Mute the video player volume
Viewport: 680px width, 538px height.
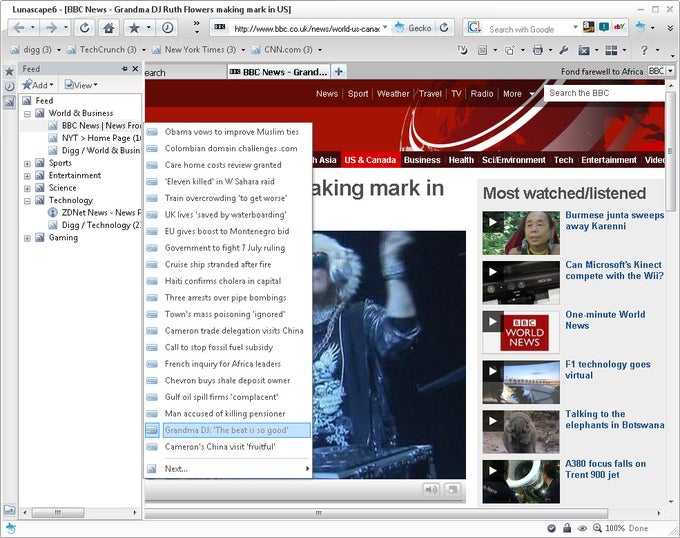pos(431,489)
